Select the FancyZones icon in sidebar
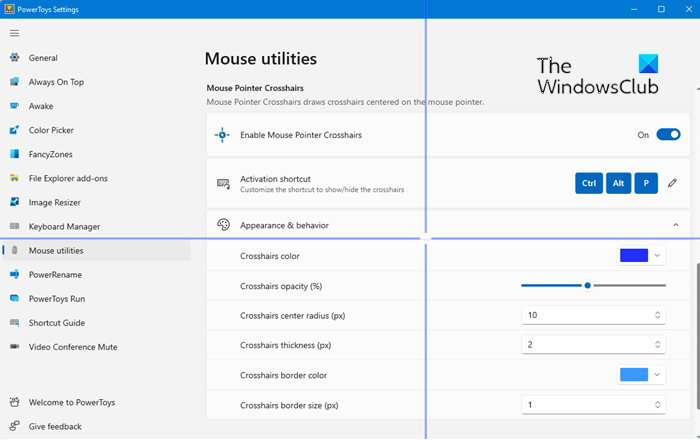The width and height of the screenshot is (700, 440). point(14,154)
